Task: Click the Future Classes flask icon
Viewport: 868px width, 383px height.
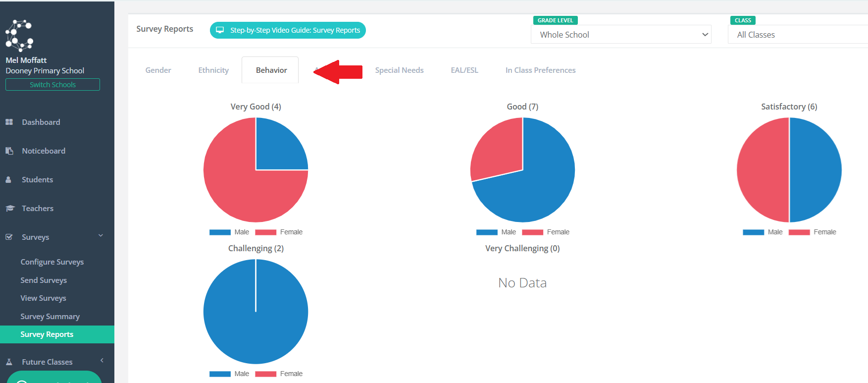Action: 9,362
